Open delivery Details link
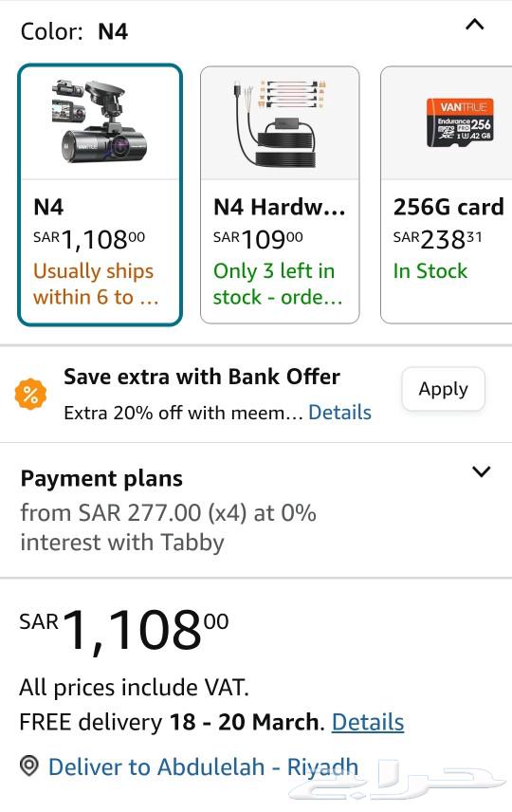Image resolution: width=512 pixels, height=812 pixels. 368,722
